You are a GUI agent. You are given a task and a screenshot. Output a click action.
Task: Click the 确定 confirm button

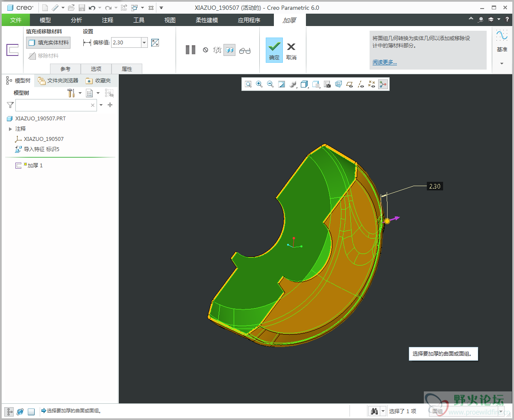pos(274,50)
